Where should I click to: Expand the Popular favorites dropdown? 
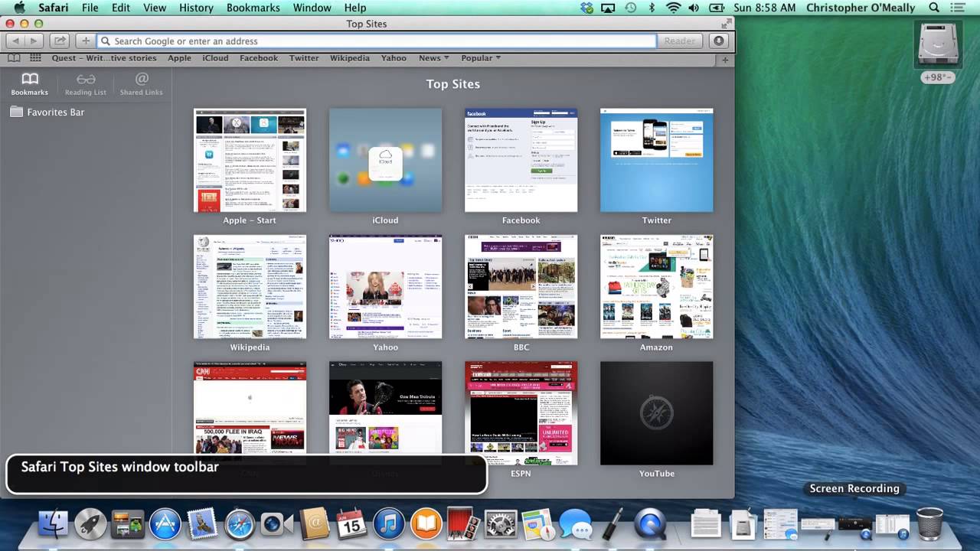(x=481, y=58)
